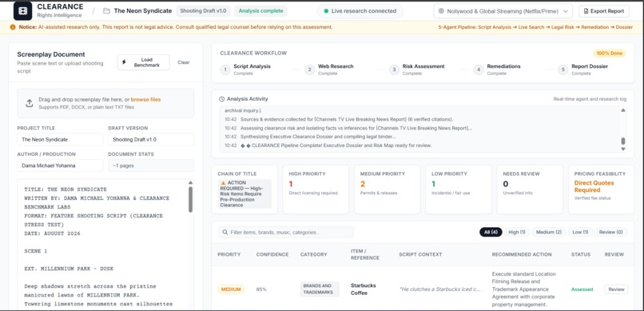Click workflow step 3 Risk Assessment
644x311 pixels.
[417, 70]
